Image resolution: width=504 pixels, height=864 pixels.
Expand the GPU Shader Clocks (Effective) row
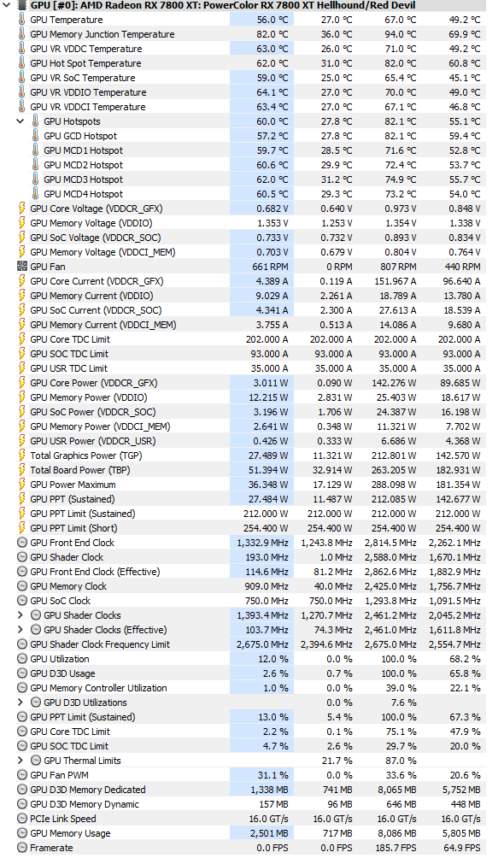coord(21,629)
